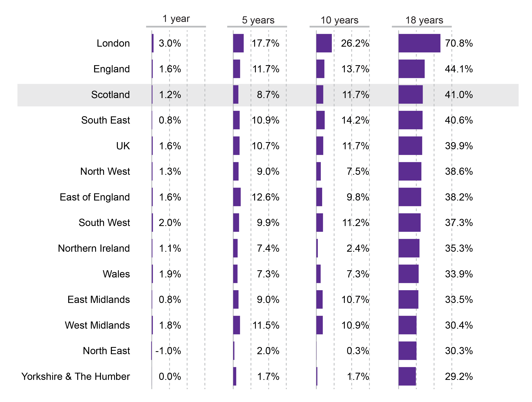Click Wales's 33.9% value label

459,274
